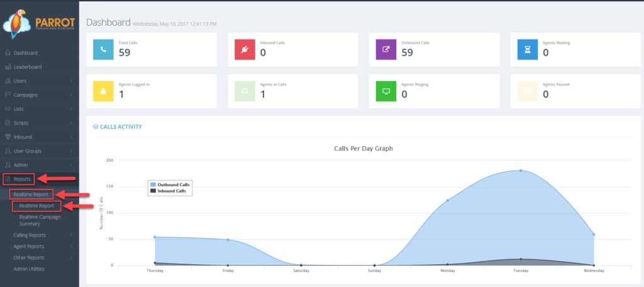This screenshot has width=644, height=287.
Task: Expand the Inbound menu chevron
Action: (x=71, y=137)
